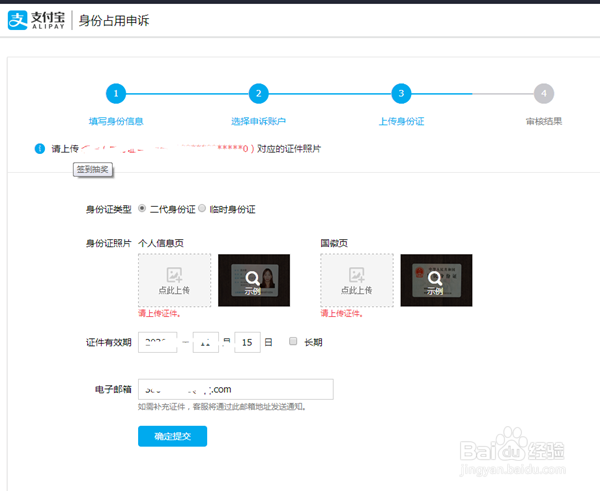Click the red 请上传证件 error under 国徽页

click(342, 313)
